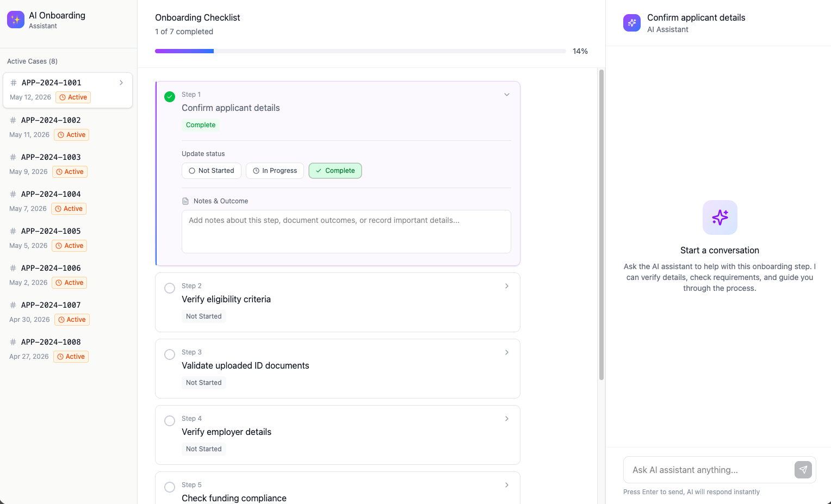The width and height of the screenshot is (831, 504).
Task: Click the send paper-plane icon in chat box
Action: [x=803, y=470]
